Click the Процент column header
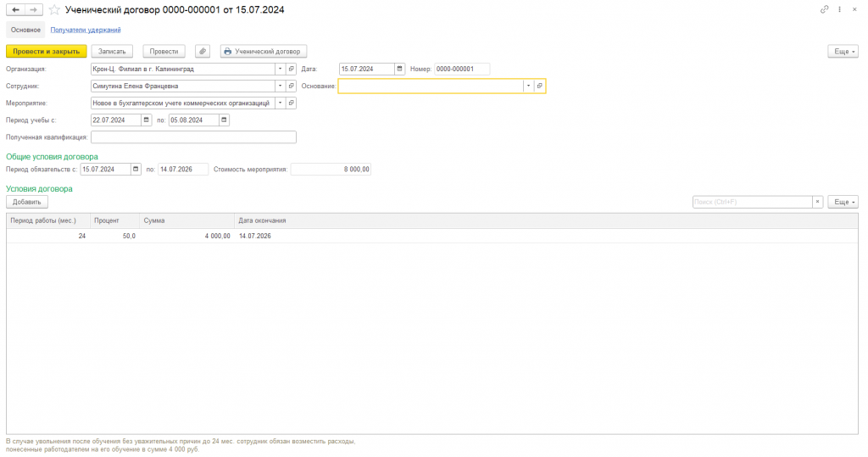The height and width of the screenshot is (457, 868). point(114,220)
